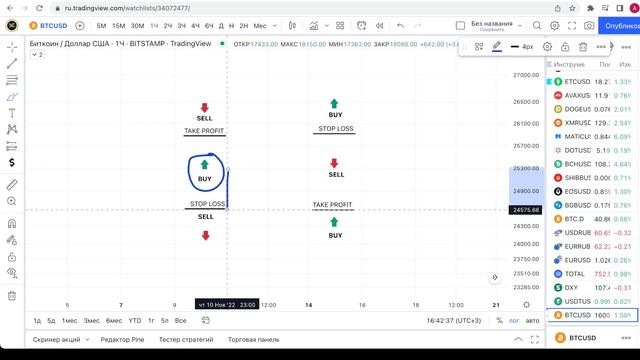640x360 pixels.
Task: Start bar replay mode
Action: [380, 26]
